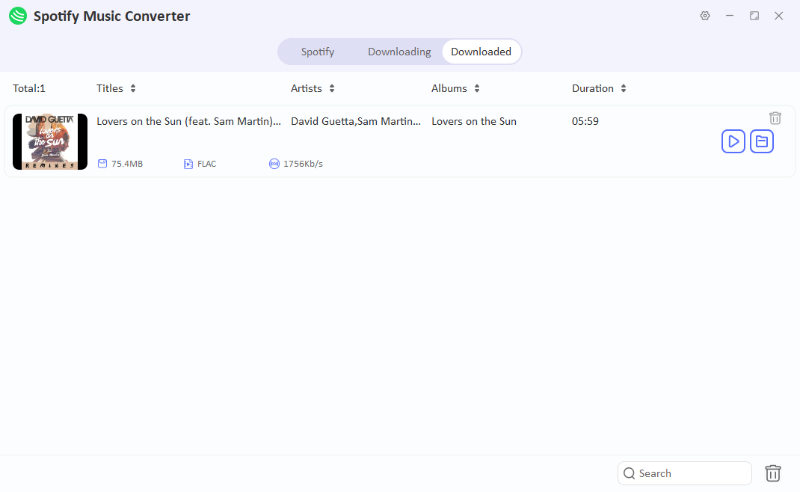Click the bottom-right delete all trash icon
800x492 pixels.
pyautogui.click(x=773, y=473)
